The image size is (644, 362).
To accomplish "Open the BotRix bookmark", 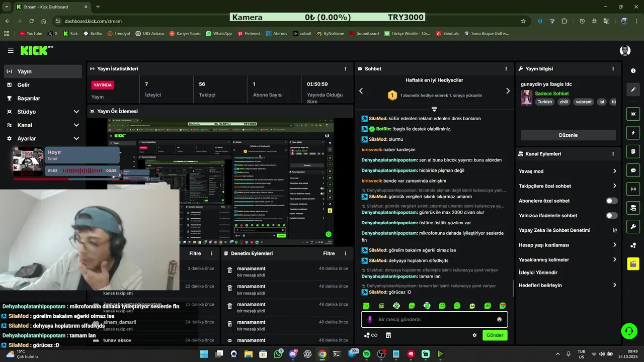I will coord(93,34).
